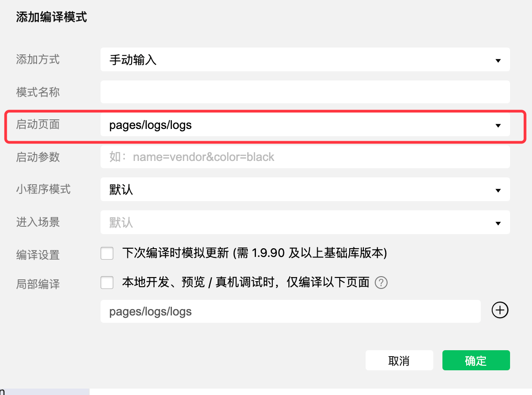Click the 添加编译模式 dialog title

pos(52,17)
